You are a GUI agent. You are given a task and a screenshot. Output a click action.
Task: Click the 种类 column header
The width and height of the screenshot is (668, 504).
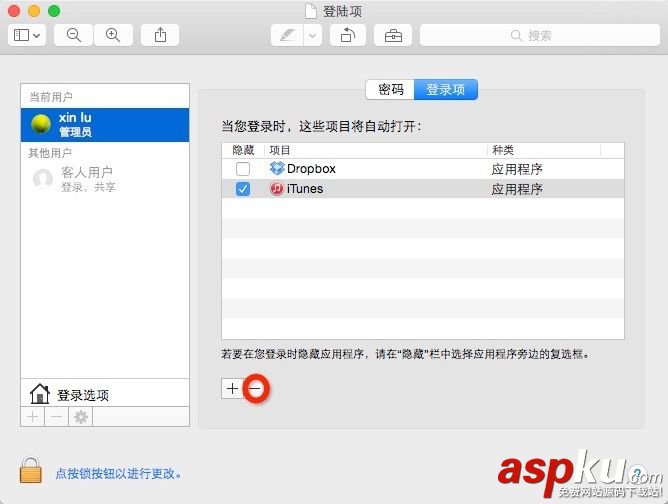tap(544, 150)
